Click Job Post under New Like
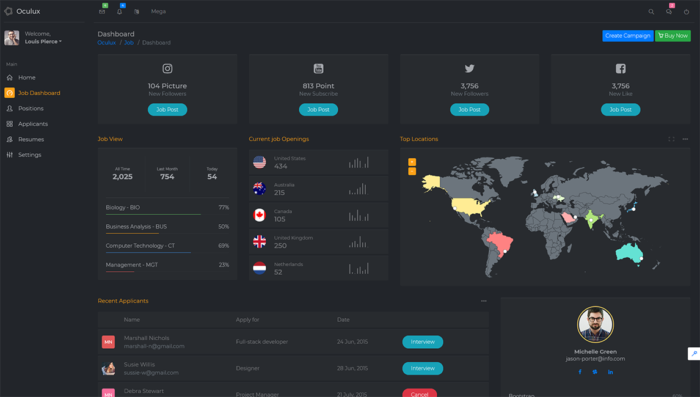The image size is (700, 397). (621, 110)
